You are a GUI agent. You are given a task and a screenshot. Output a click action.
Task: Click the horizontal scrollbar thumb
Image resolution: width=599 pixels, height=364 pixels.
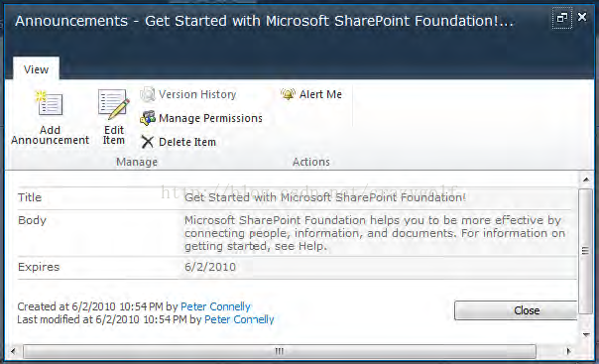[x=280, y=351]
